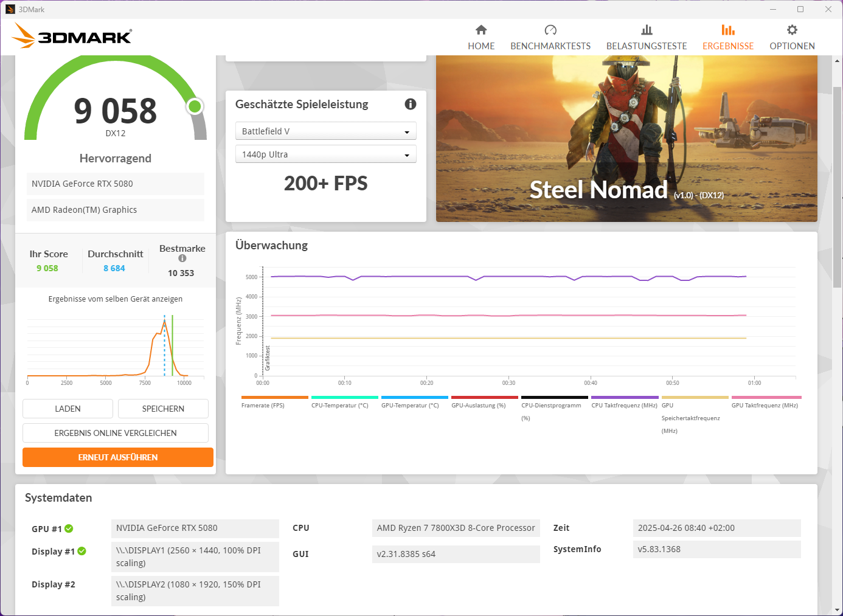Click the SystemInfo version v5.83.1368
The width and height of the screenshot is (843, 616).
coord(717,549)
